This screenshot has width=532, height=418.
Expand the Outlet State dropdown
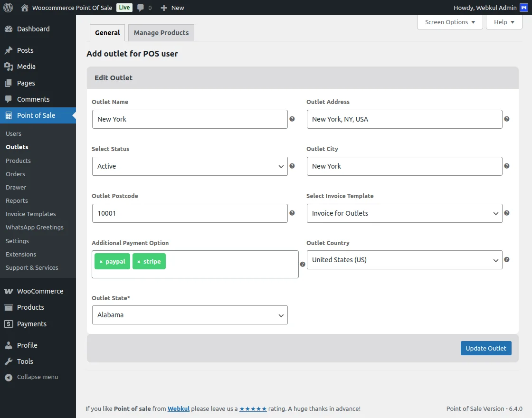(x=190, y=315)
